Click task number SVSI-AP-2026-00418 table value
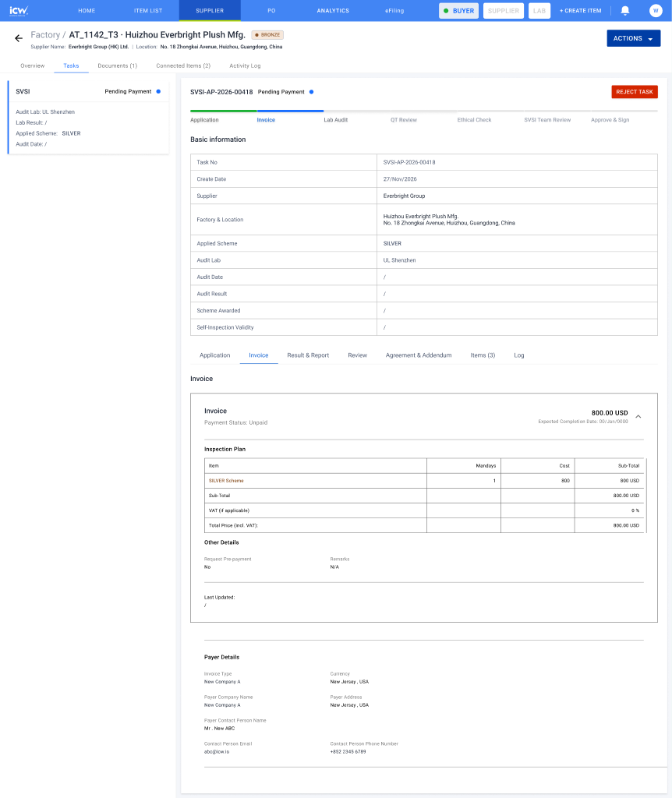 point(409,162)
